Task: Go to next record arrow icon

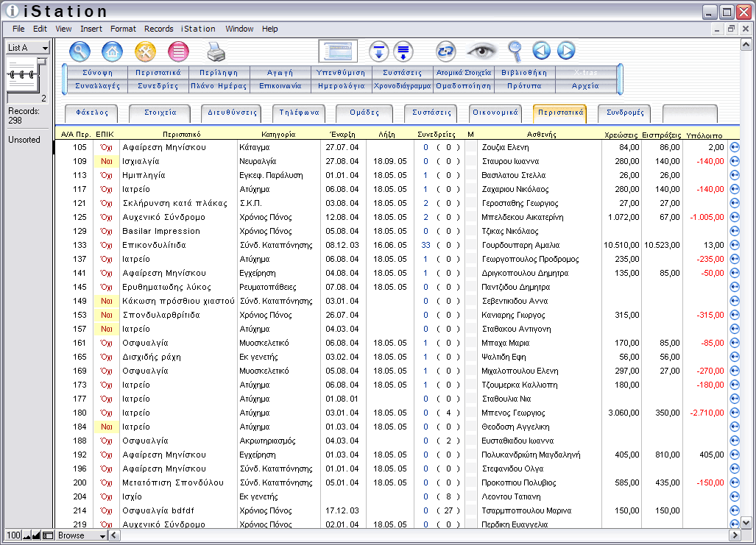Action: [x=566, y=51]
